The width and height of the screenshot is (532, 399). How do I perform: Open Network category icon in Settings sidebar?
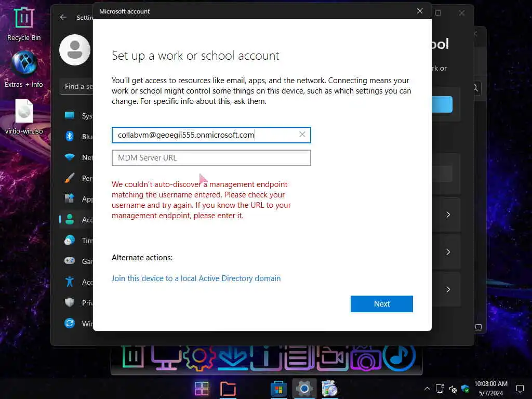click(x=70, y=157)
